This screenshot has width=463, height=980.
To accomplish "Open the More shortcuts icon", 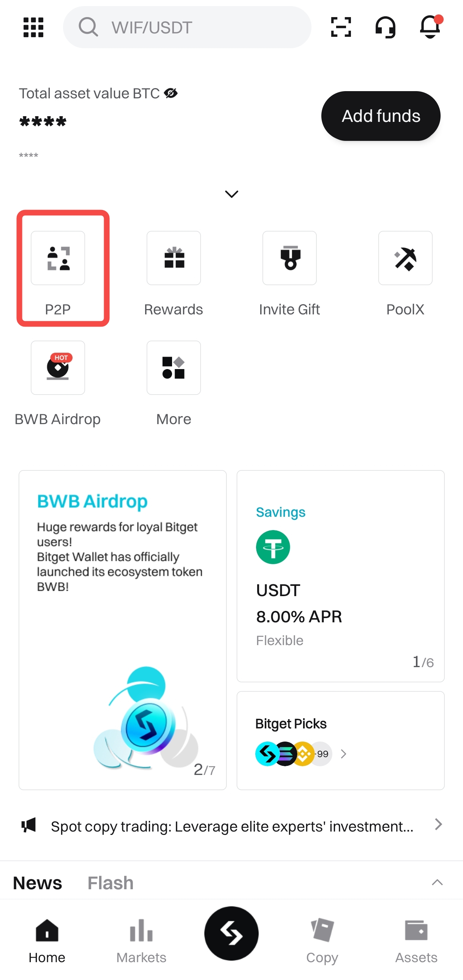I will coord(174,368).
